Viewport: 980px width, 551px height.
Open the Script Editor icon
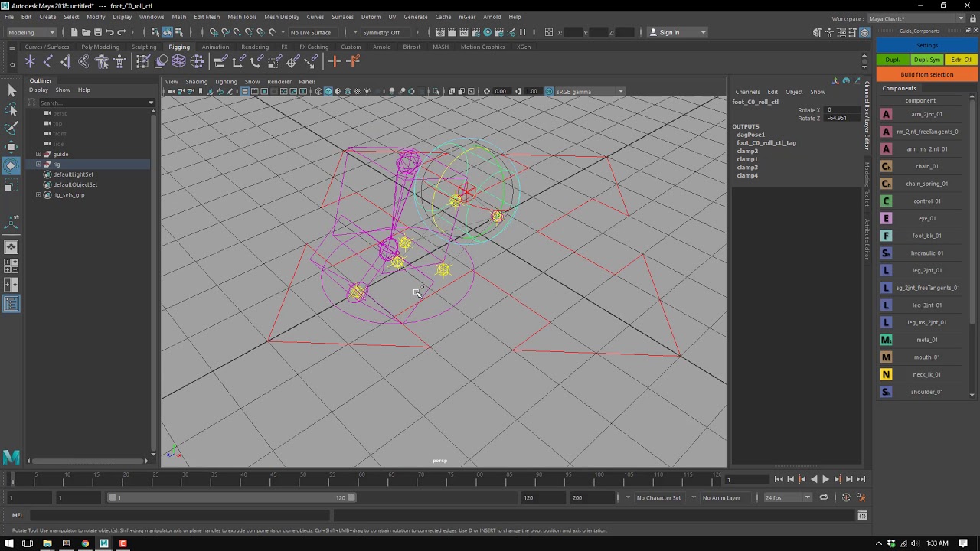(x=862, y=515)
